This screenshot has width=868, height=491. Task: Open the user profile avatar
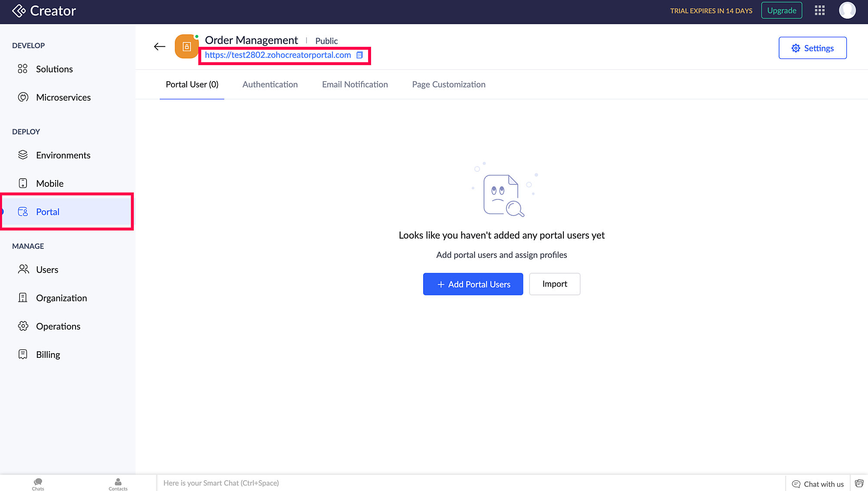pos(847,10)
